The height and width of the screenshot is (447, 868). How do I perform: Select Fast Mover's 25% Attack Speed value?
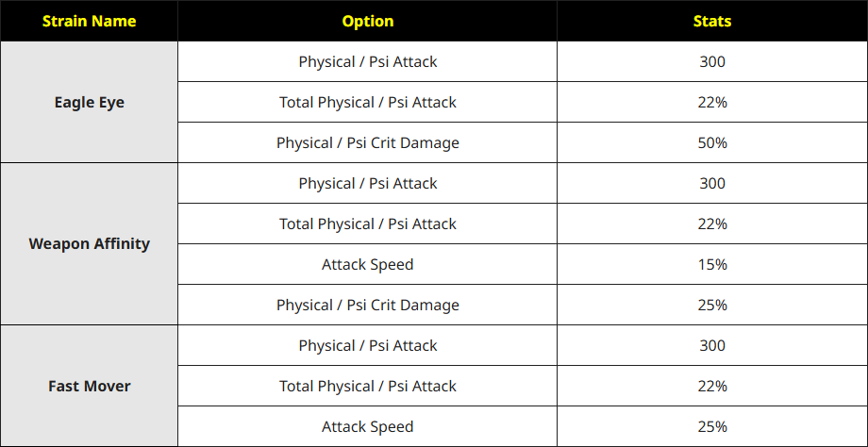(712, 426)
